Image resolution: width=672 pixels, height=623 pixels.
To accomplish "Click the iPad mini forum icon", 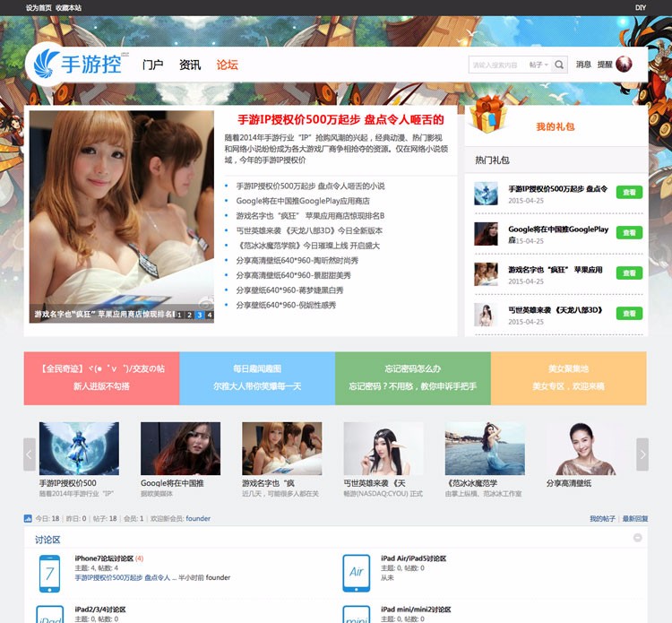I will pyautogui.click(x=356, y=614).
